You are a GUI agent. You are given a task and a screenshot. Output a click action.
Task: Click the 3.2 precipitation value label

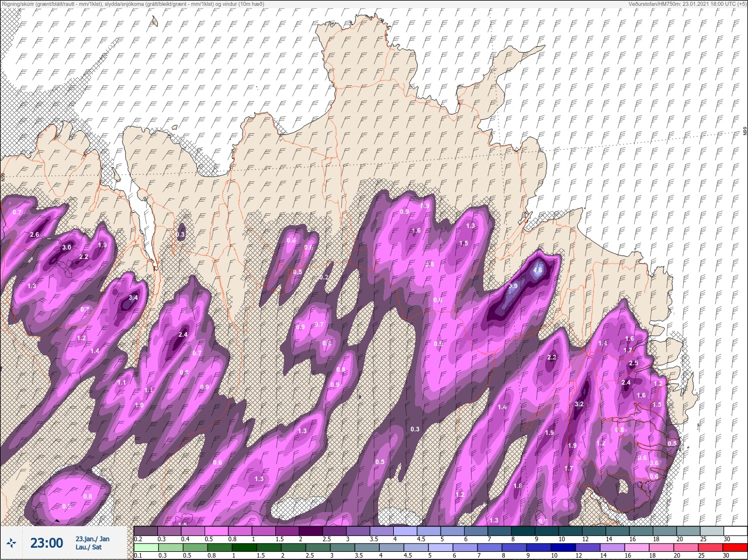pos(579,404)
